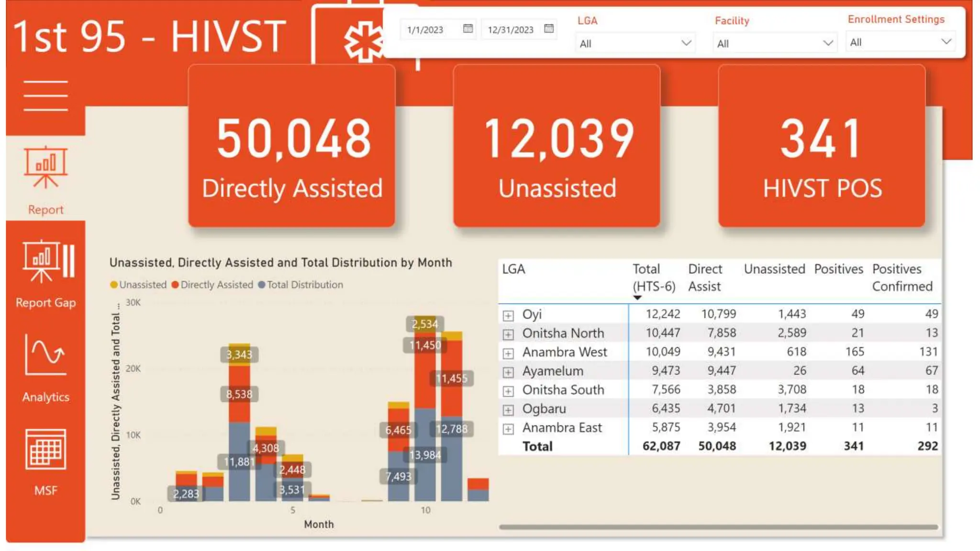This screenshot has width=980, height=551.
Task: Click the medical asterisk logo
Action: point(364,42)
